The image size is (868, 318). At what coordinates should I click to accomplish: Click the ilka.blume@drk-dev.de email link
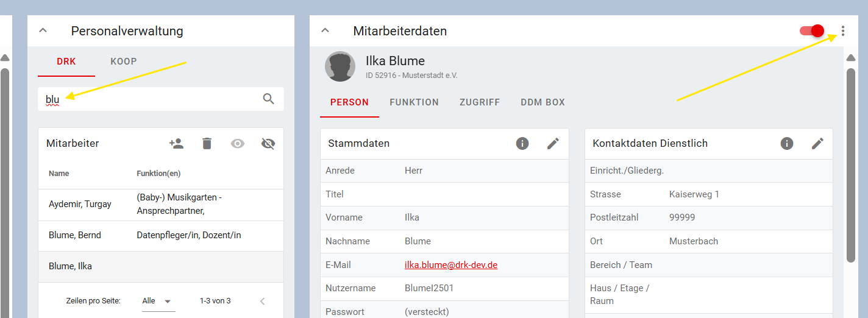pyautogui.click(x=451, y=265)
